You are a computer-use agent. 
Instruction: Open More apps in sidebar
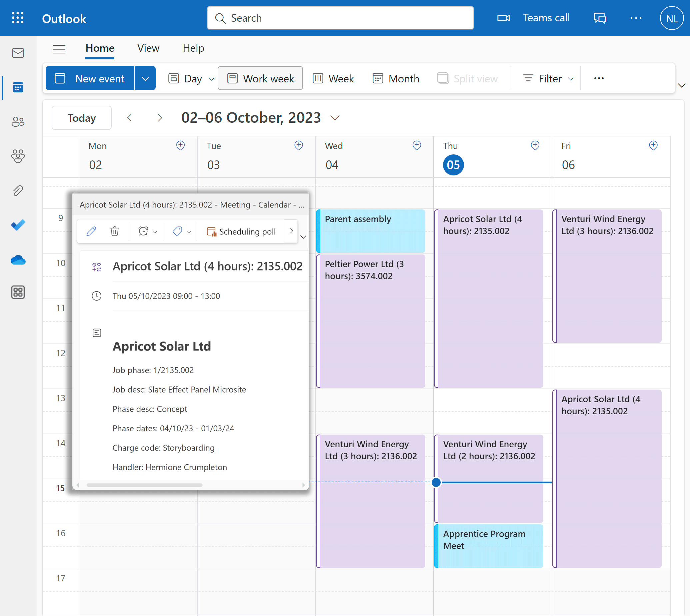(x=18, y=292)
